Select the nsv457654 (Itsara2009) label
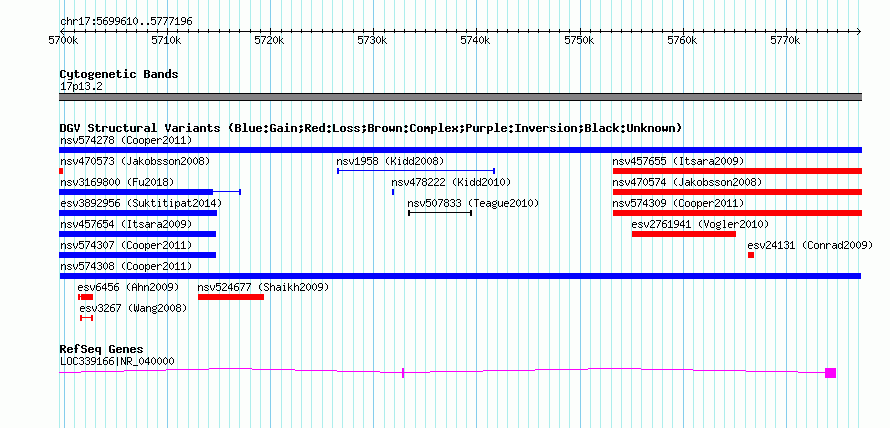890x428 pixels. [x=126, y=224]
